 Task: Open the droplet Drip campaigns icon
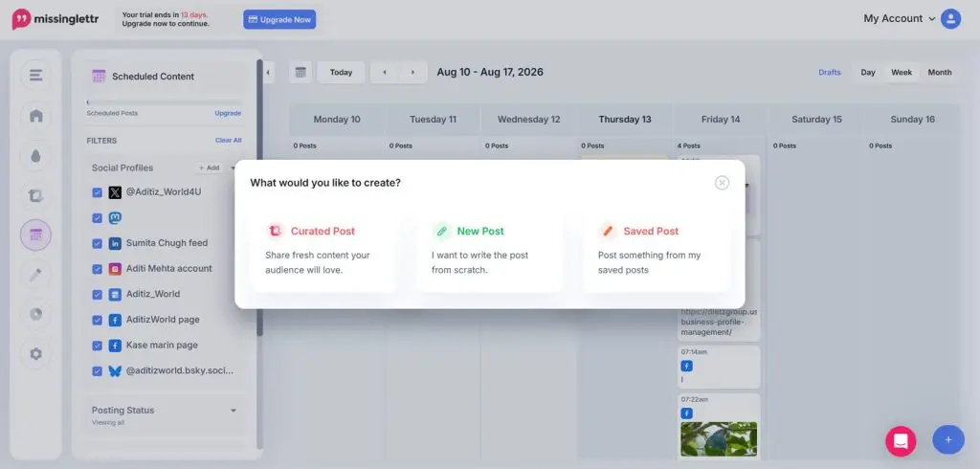click(35, 156)
